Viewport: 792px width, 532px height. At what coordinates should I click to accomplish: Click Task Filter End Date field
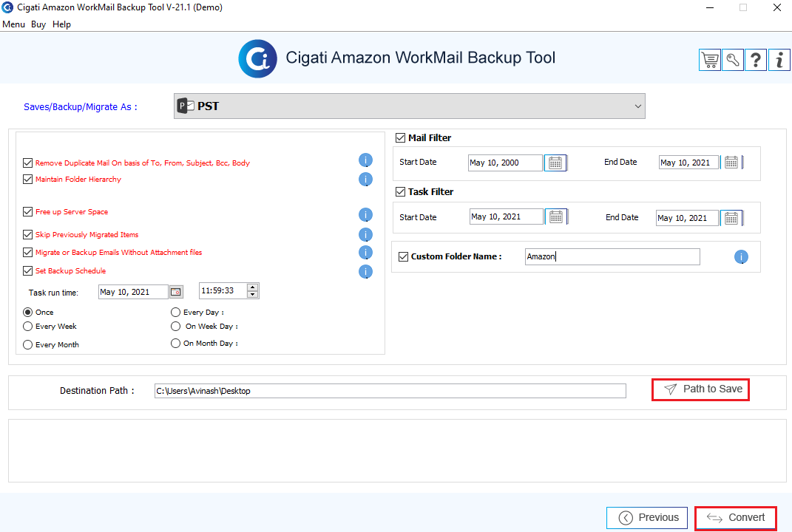(x=687, y=218)
